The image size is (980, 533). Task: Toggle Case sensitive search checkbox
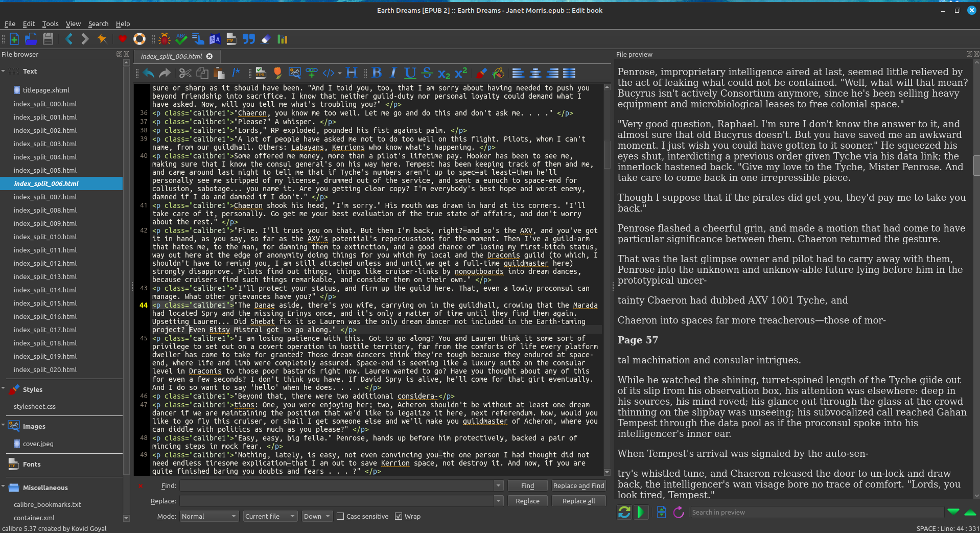(362, 516)
